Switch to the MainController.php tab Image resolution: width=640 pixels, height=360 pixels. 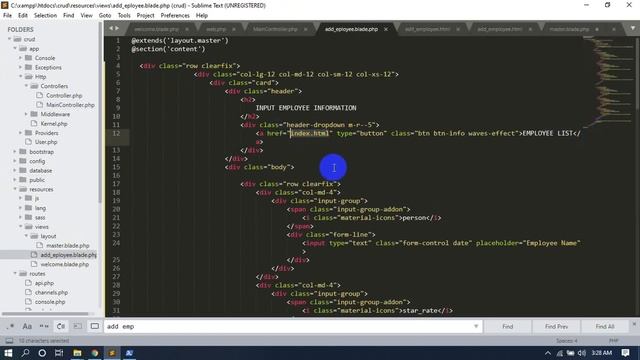point(275,29)
